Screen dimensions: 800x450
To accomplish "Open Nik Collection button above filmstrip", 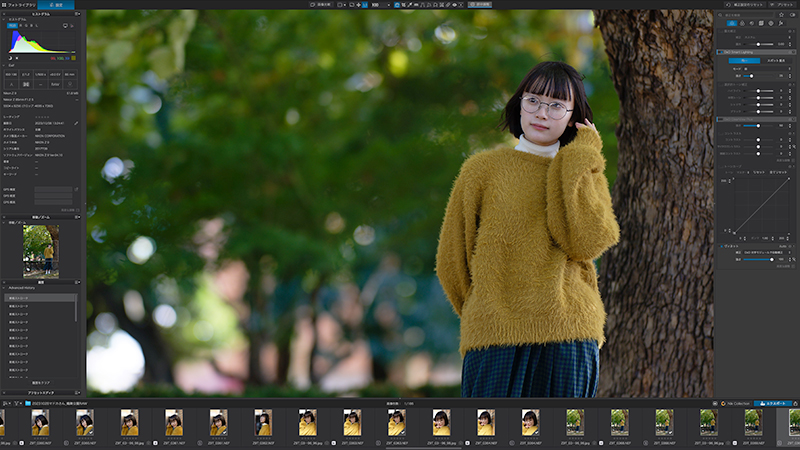I will 735,404.
